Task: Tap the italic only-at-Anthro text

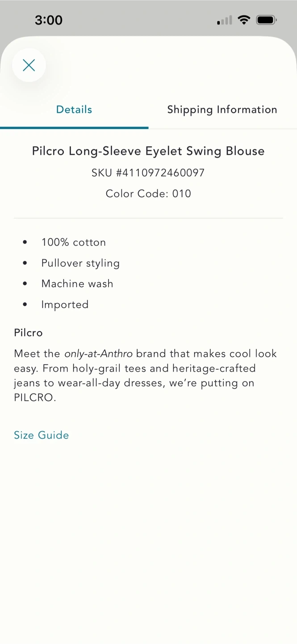Action: 98,354
